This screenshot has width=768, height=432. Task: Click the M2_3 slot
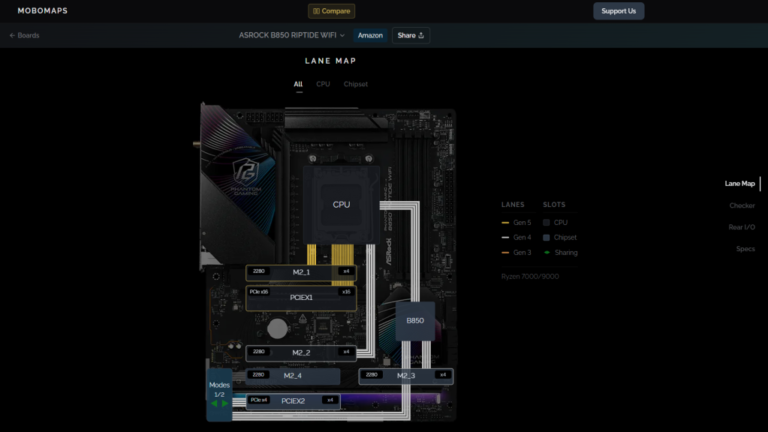[x=406, y=376]
